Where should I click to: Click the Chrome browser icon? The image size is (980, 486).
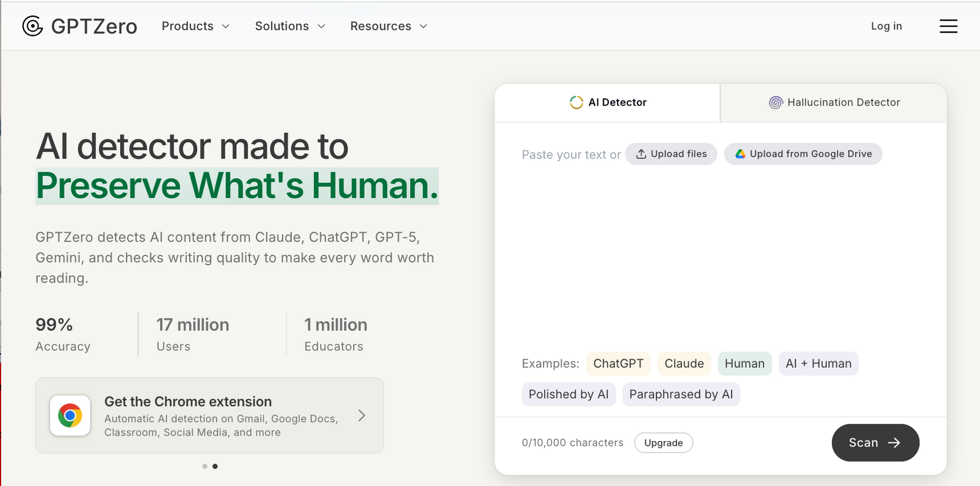[70, 415]
